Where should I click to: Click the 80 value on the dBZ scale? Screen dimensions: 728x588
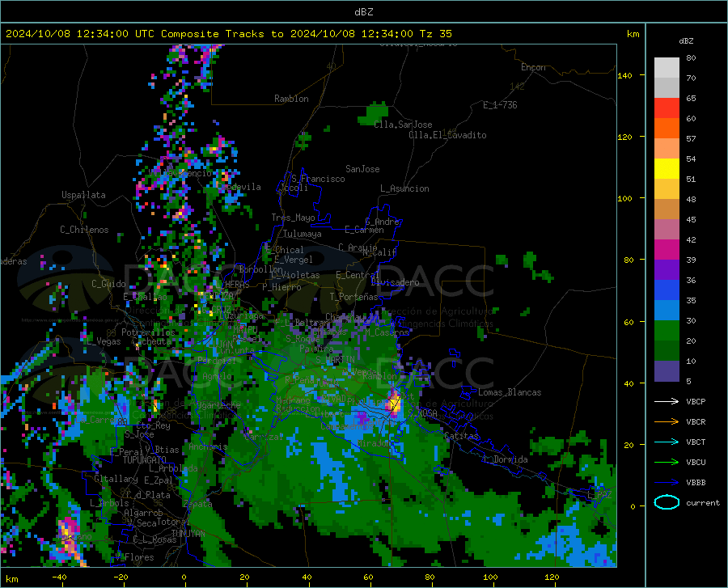tap(691, 58)
